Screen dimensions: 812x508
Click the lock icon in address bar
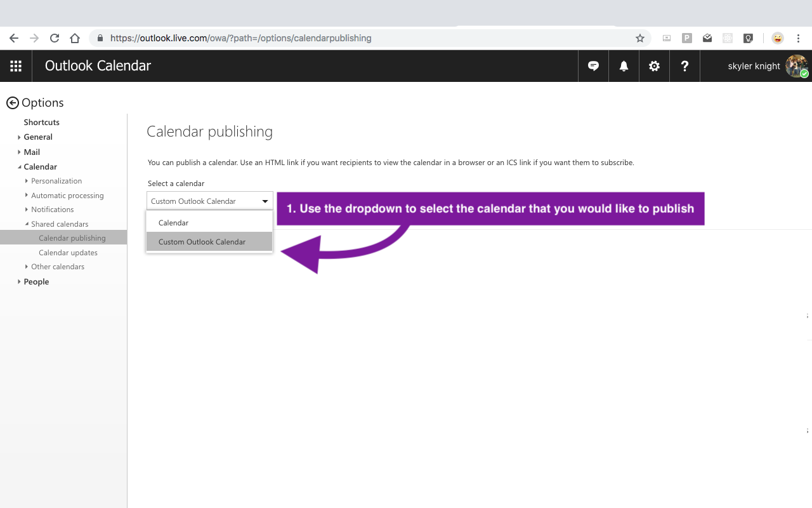pyautogui.click(x=100, y=38)
